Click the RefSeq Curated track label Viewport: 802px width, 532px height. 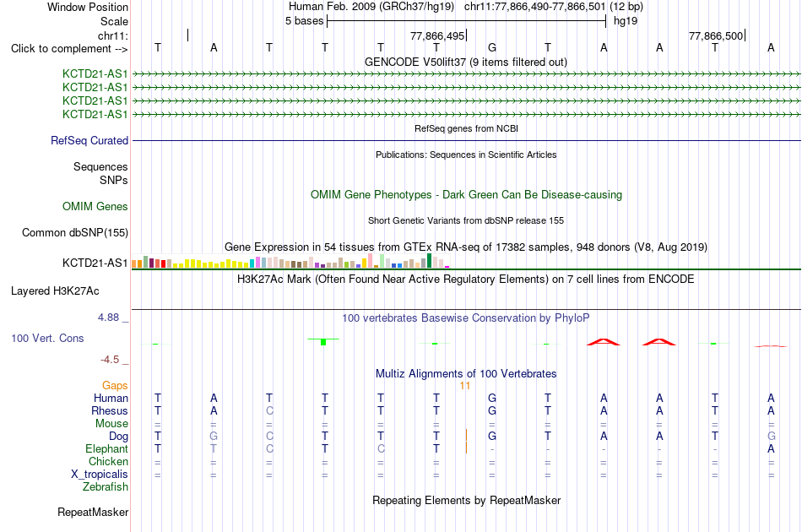click(89, 140)
